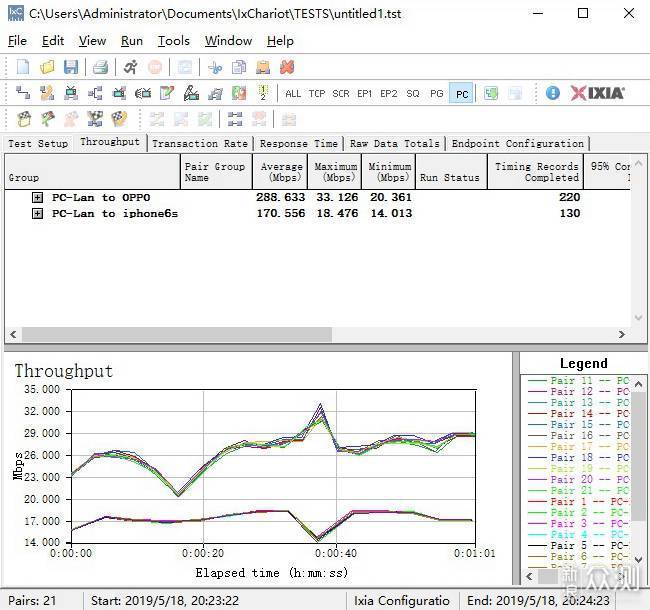Toggle the PG grouping filter
650x610 pixels.
click(437, 94)
